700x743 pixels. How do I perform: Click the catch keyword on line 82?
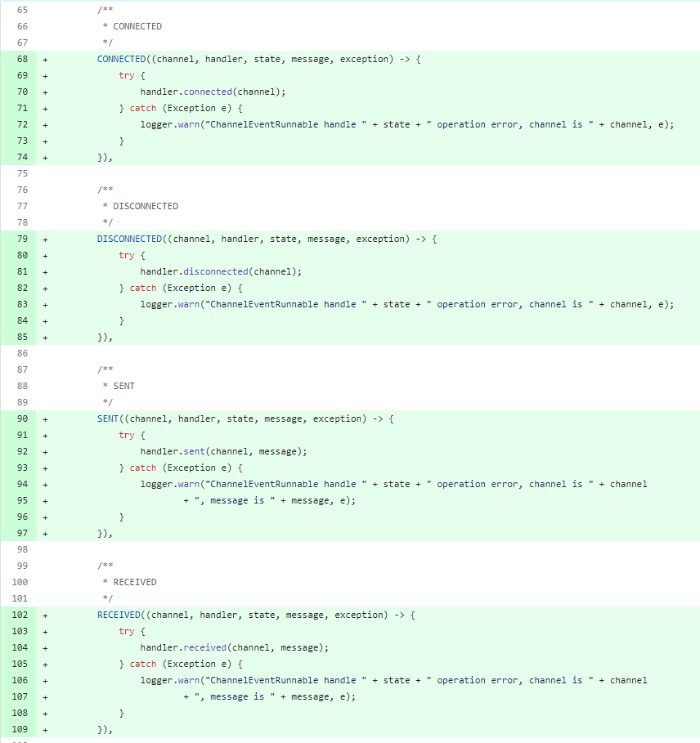pyautogui.click(x=142, y=288)
